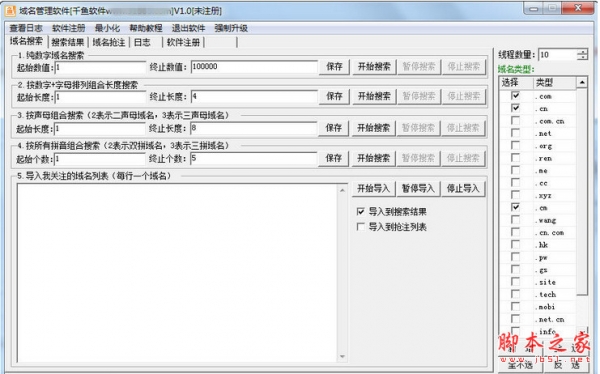Click the 停止导入 button

[x=463, y=189]
